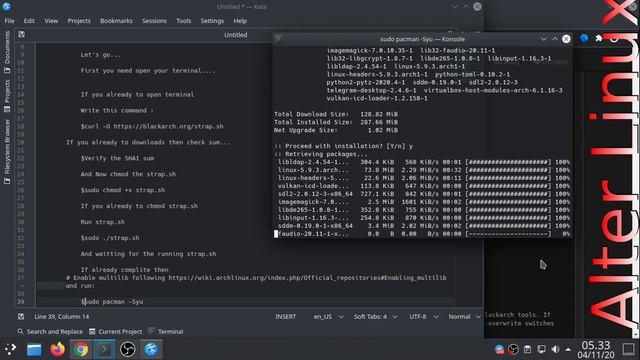Click the OBS icon in the system tray
Screen dimensions: 640x360
click(513, 349)
